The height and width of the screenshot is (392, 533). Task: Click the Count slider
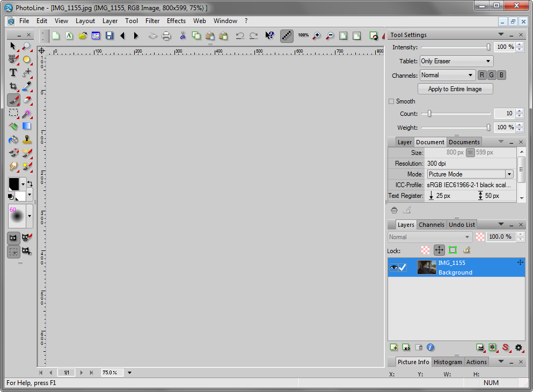(456, 114)
